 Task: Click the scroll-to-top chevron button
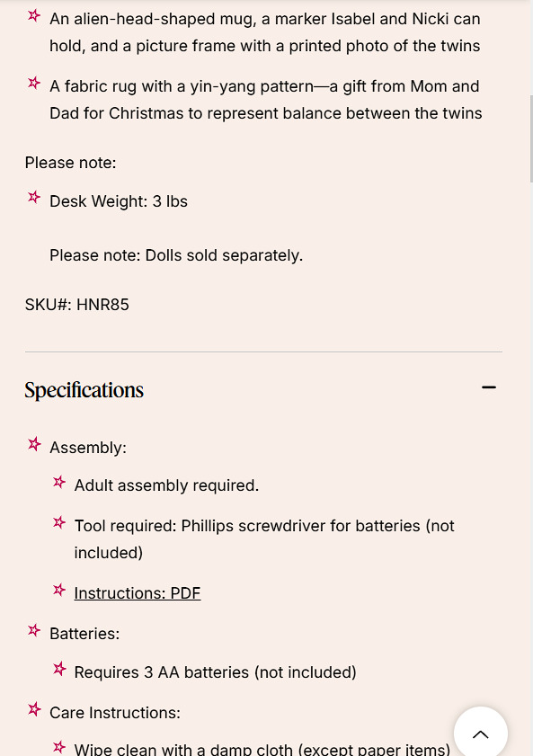[481, 734]
